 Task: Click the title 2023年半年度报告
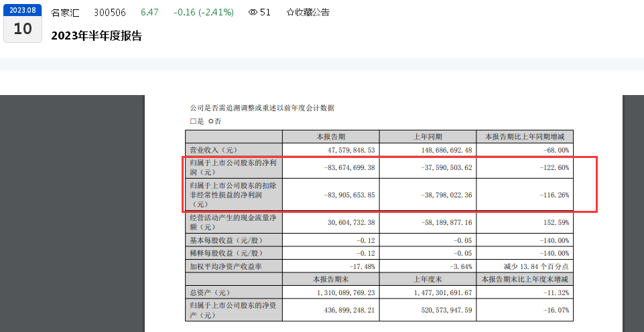[x=96, y=36]
